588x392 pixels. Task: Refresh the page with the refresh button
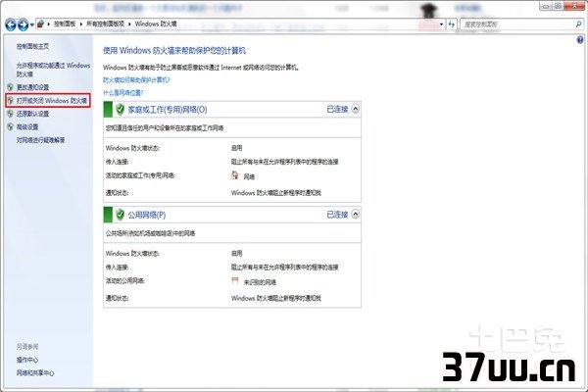click(x=452, y=24)
